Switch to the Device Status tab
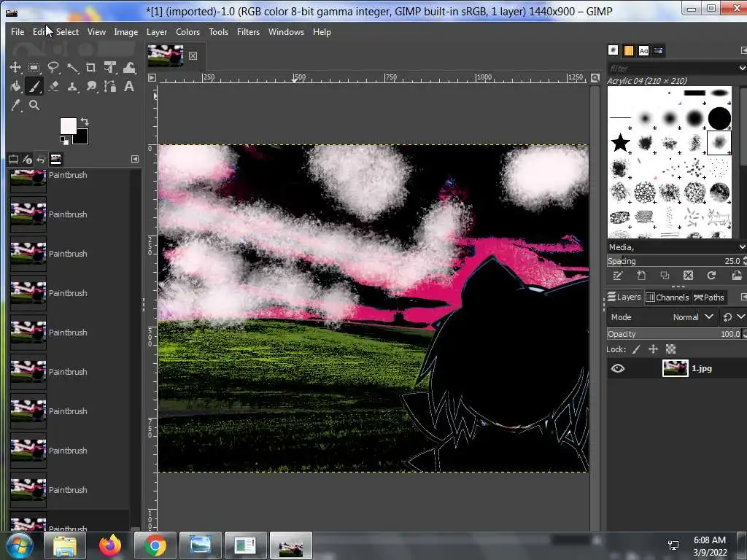Image resolution: width=747 pixels, height=560 pixels. click(x=27, y=159)
